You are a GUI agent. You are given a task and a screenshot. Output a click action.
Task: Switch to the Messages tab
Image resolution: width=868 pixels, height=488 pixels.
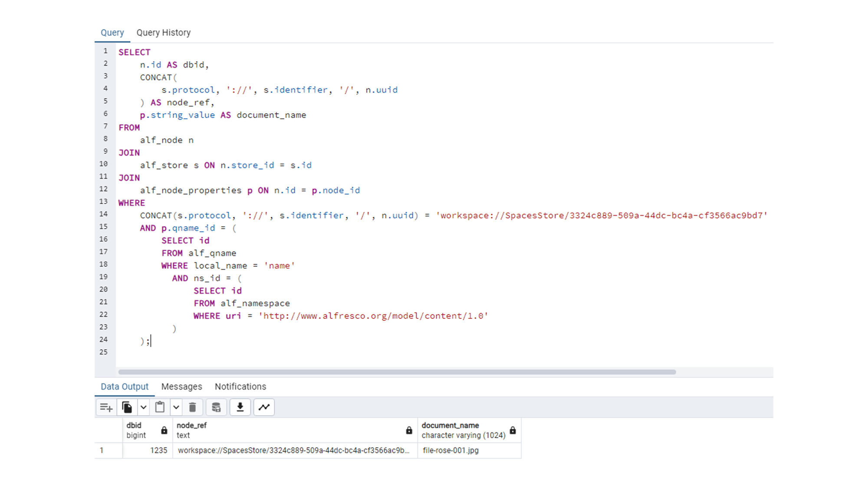click(181, 386)
